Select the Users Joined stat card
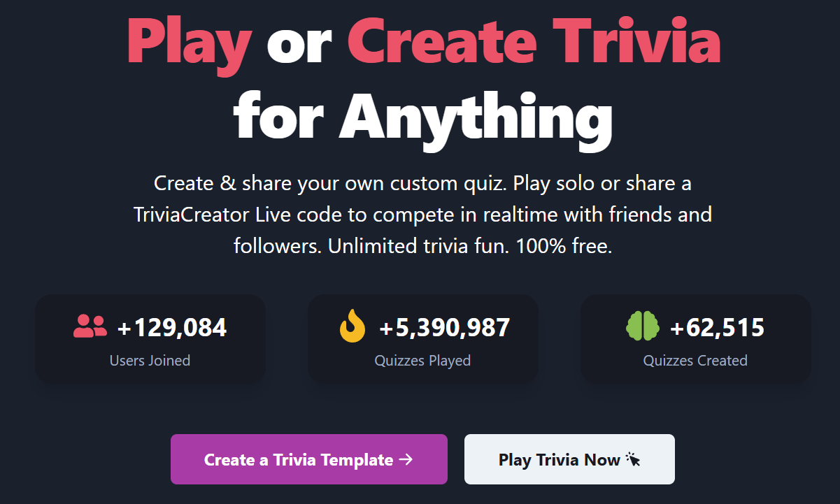This screenshot has width=840, height=504. tap(150, 339)
